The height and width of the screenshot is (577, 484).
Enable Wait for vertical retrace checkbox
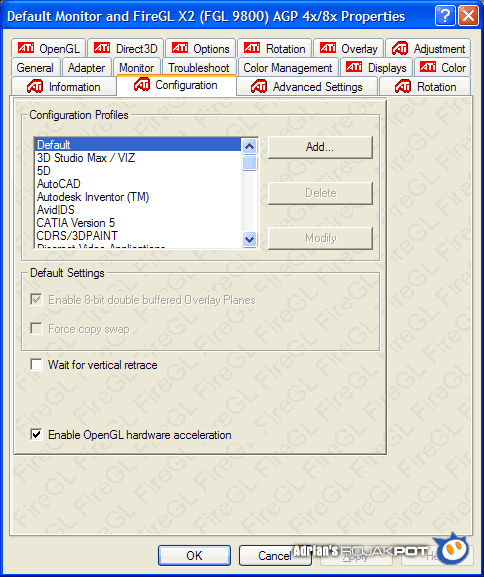(36, 365)
